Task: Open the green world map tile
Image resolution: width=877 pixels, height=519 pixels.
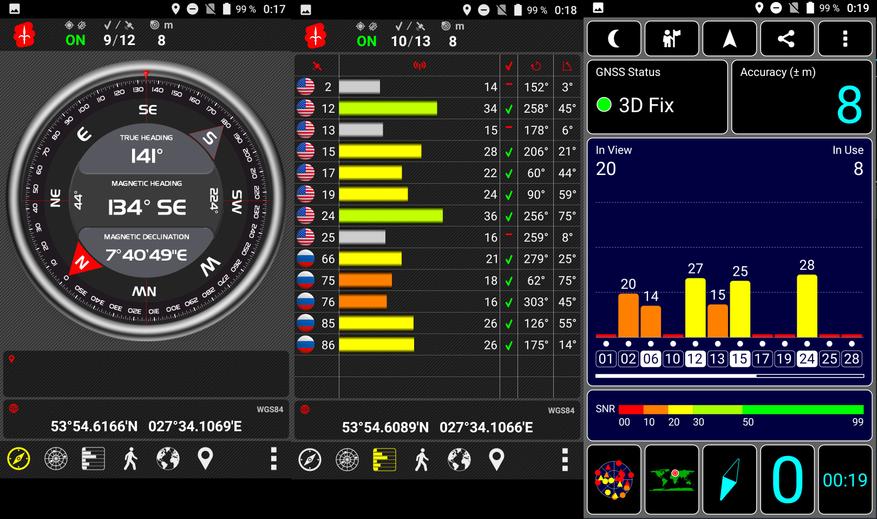Action: [x=672, y=479]
